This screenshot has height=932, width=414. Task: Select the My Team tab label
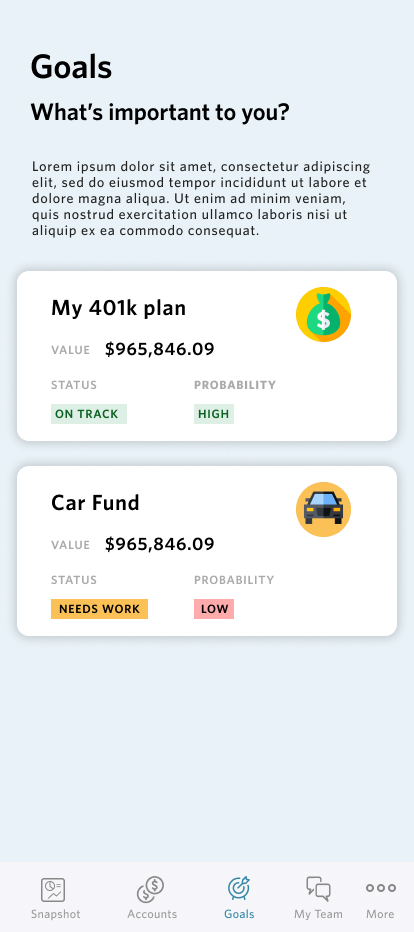pos(318,914)
